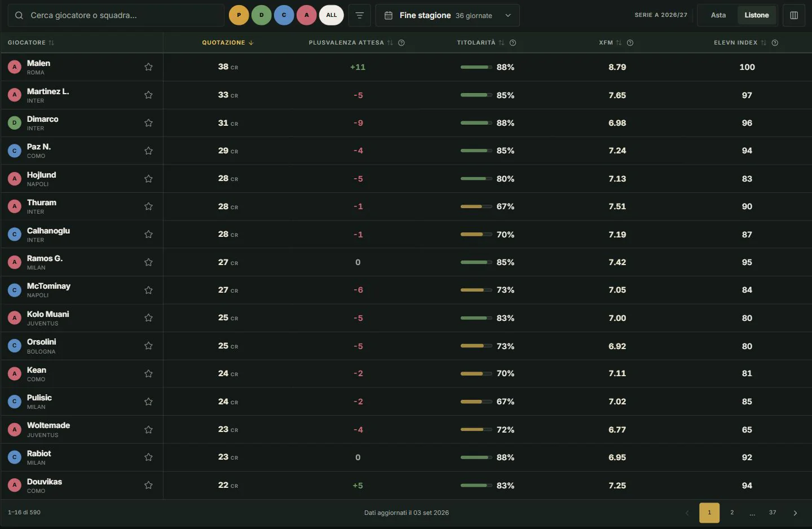Click Thuram's 67% titolarità bar
The image size is (812, 529).
click(x=476, y=206)
